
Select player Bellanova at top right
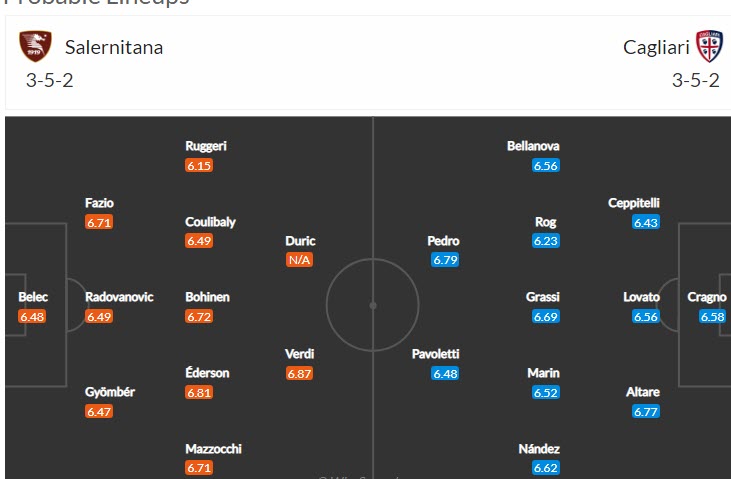(x=533, y=146)
